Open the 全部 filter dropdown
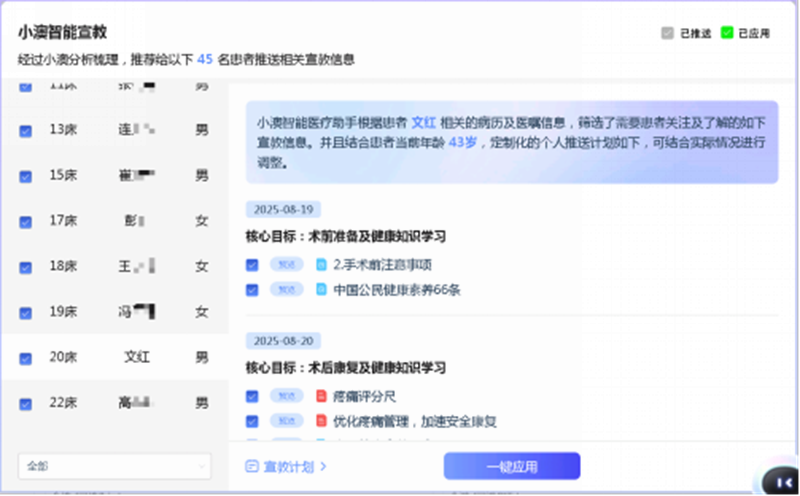 point(114,466)
